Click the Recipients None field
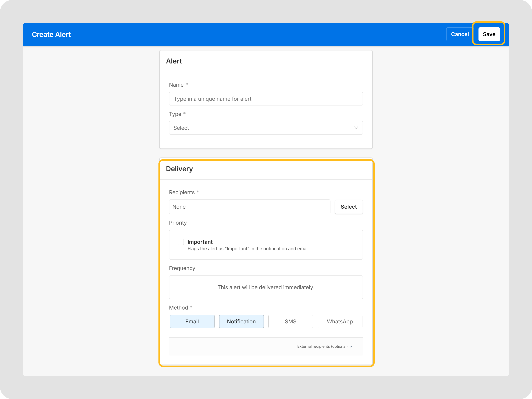This screenshot has width=532, height=399. point(249,207)
